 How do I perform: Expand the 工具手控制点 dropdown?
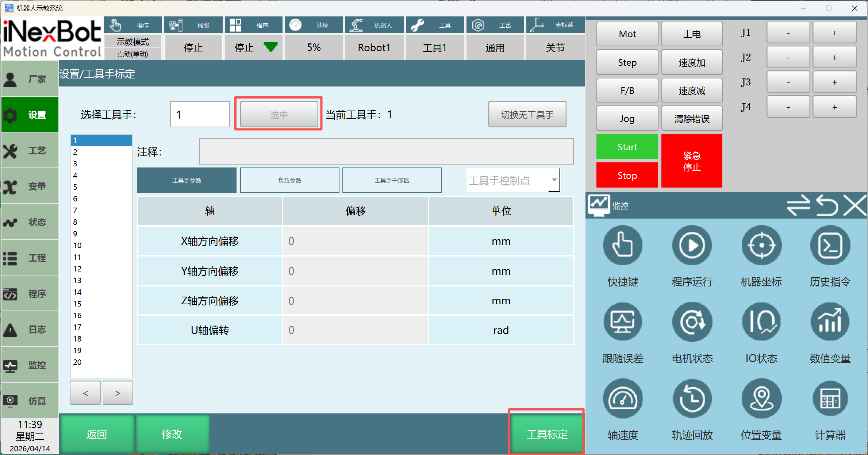(x=554, y=180)
